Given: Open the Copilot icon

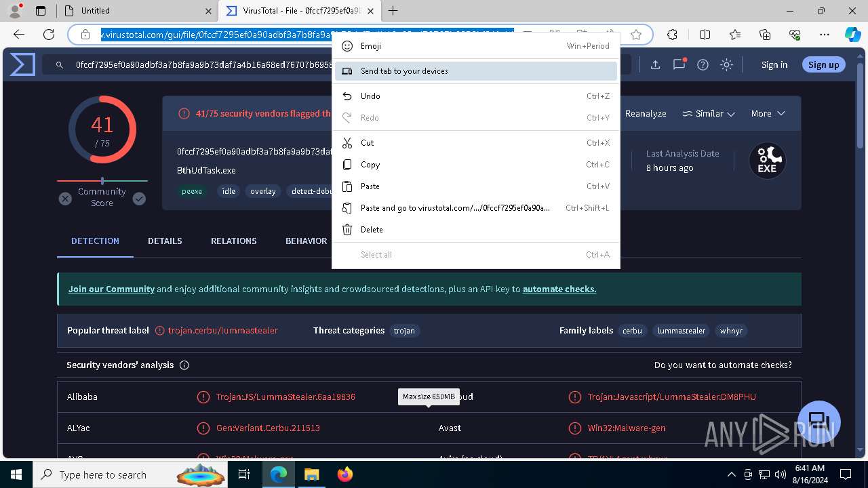Looking at the screenshot, I should pos(852,35).
